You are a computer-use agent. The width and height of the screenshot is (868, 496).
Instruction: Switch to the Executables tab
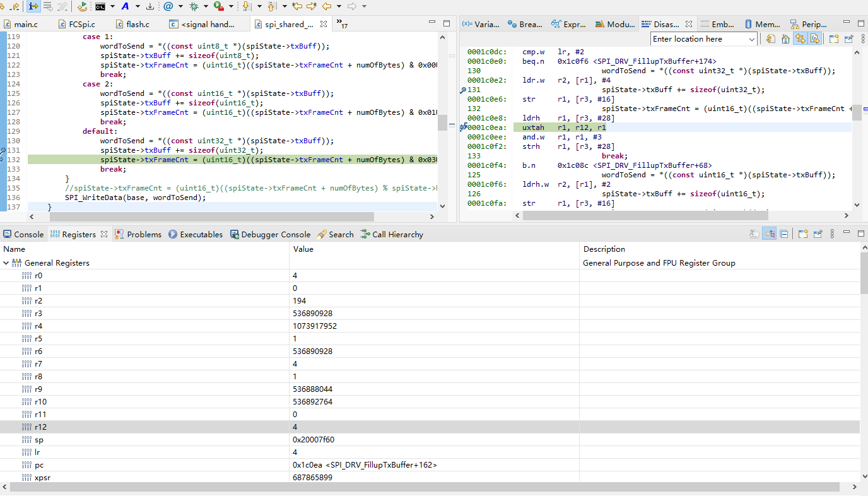tap(196, 234)
